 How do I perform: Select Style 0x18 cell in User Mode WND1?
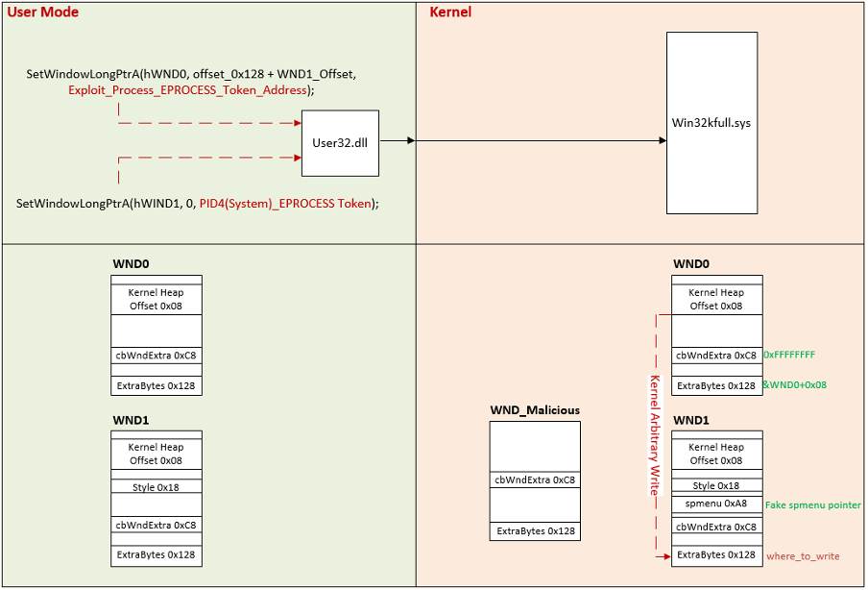[156, 487]
